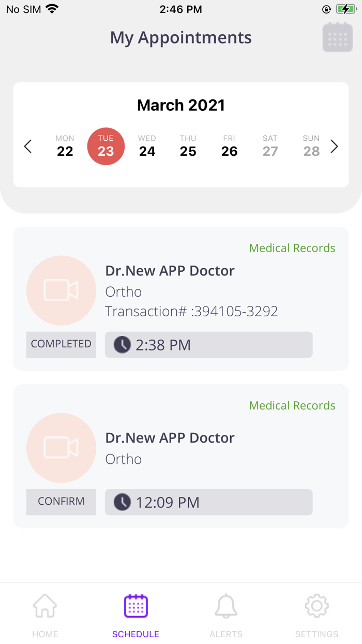Tap the video call icon on completed appointment

(61, 290)
